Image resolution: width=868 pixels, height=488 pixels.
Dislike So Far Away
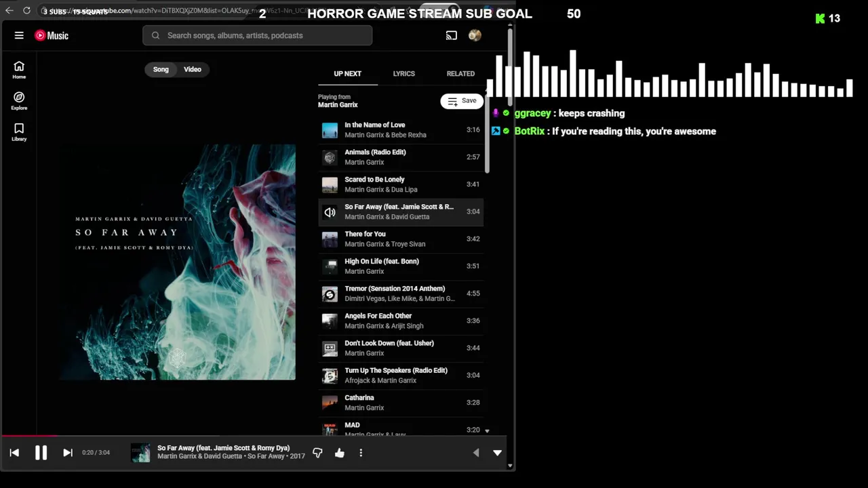pyautogui.click(x=317, y=453)
